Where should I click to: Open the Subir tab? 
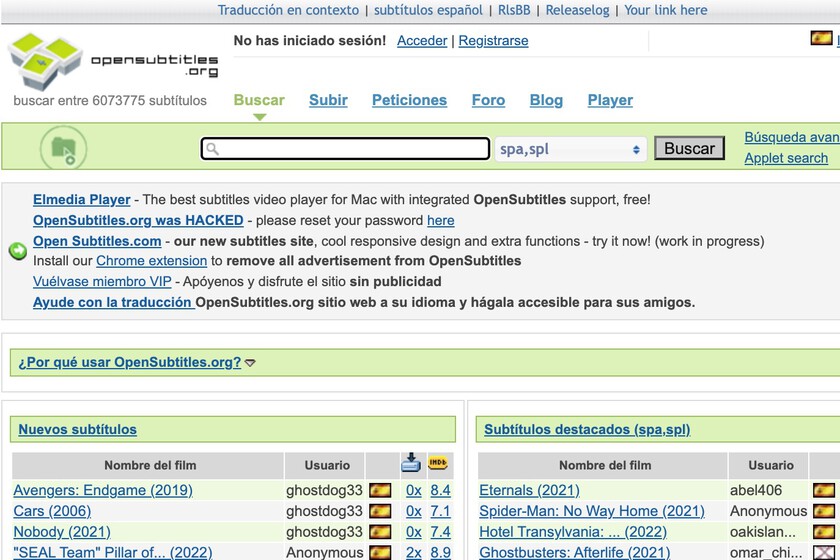click(x=328, y=100)
